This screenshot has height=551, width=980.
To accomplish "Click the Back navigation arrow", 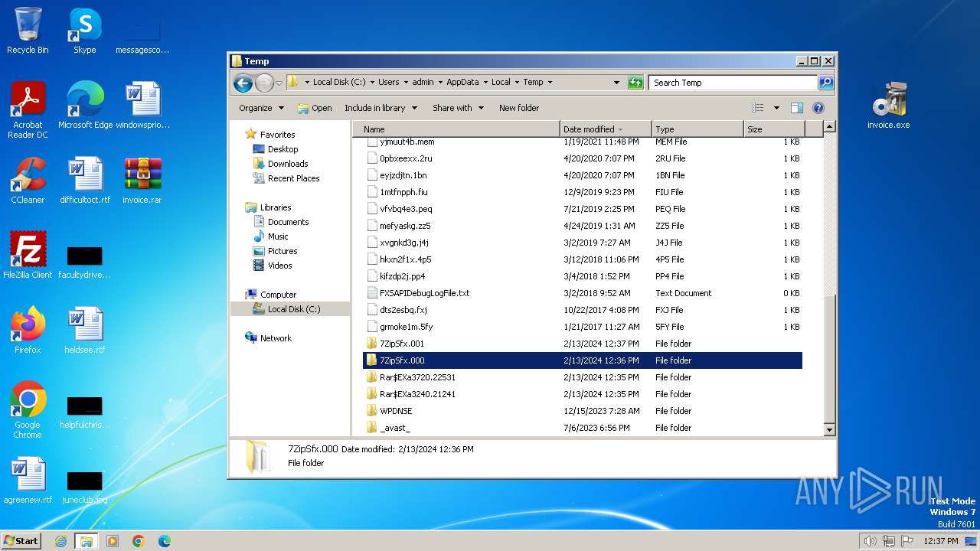I will coord(243,83).
